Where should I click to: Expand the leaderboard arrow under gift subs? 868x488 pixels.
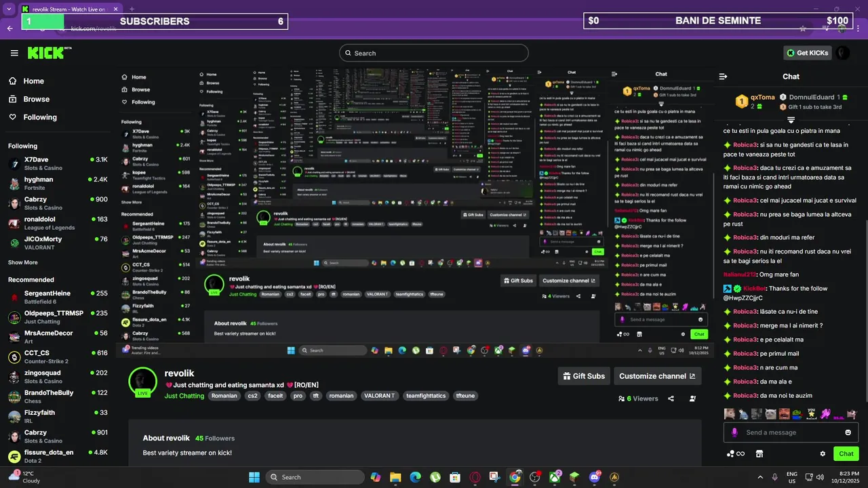(791, 119)
